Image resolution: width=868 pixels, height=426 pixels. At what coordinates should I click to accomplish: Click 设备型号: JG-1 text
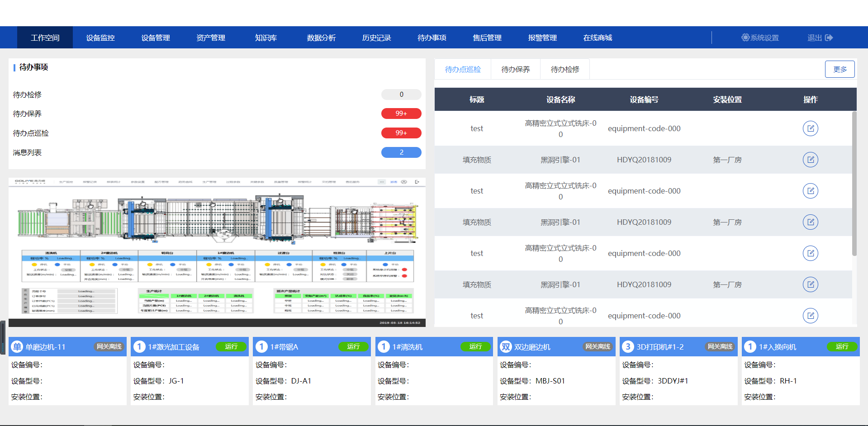159,381
